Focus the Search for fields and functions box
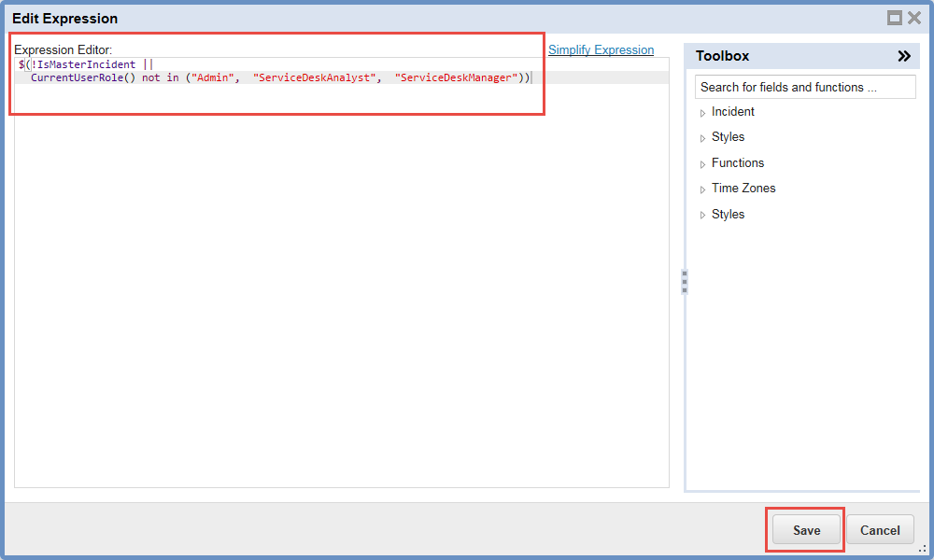 pos(805,87)
